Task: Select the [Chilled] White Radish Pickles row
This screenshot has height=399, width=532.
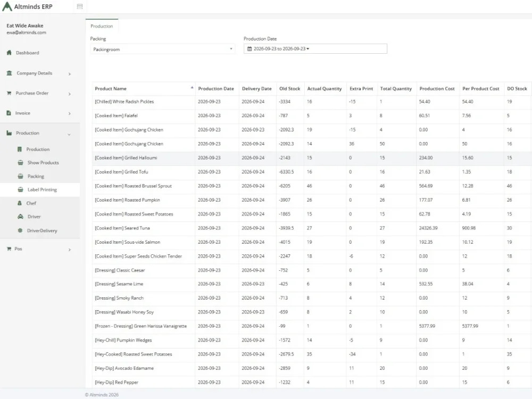Action: pos(311,102)
